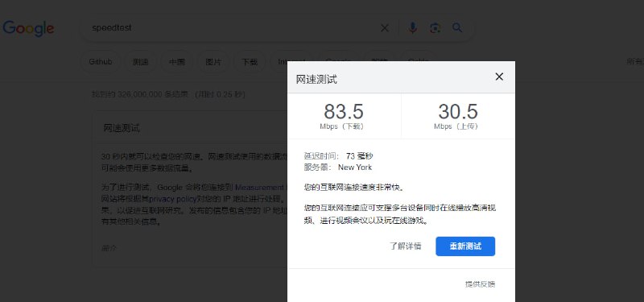This screenshot has height=302, width=644.
Task: Open the Measurement Lab link
Action: click(261, 188)
